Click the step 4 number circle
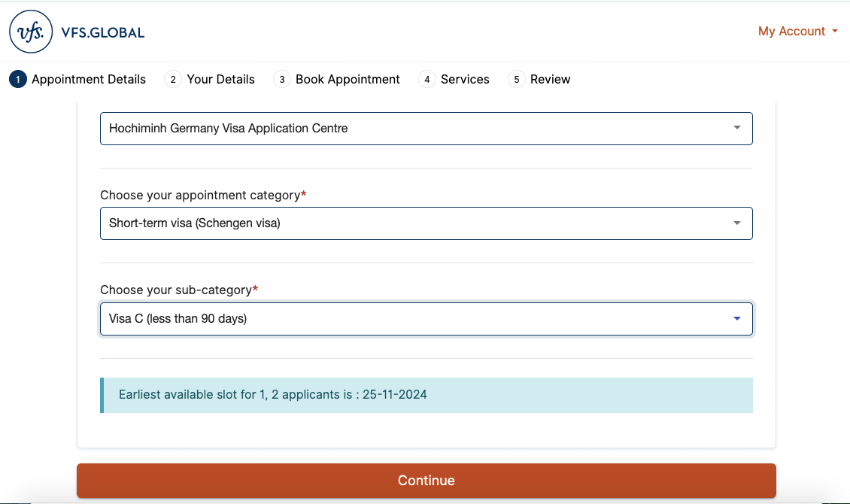The width and height of the screenshot is (850, 504). click(x=427, y=79)
